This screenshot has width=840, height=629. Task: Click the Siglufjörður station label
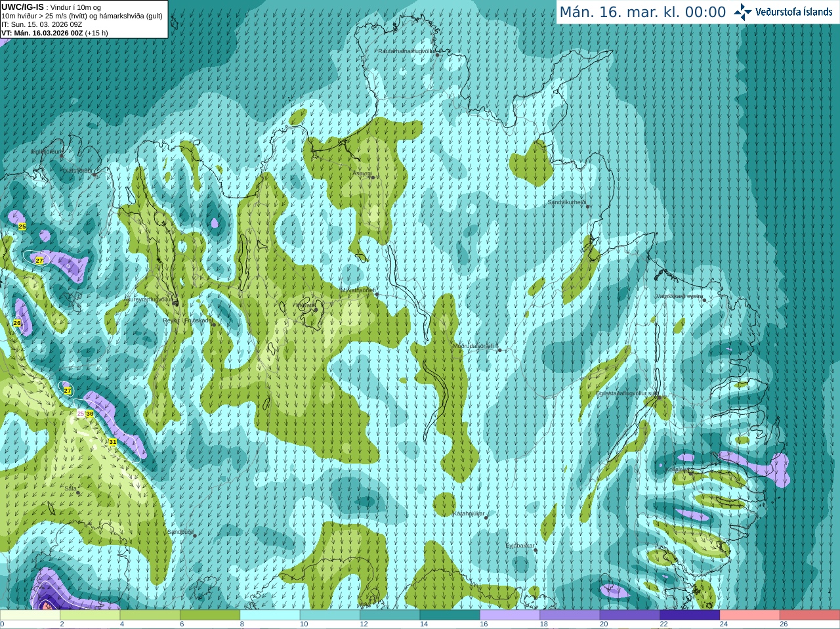(46, 152)
